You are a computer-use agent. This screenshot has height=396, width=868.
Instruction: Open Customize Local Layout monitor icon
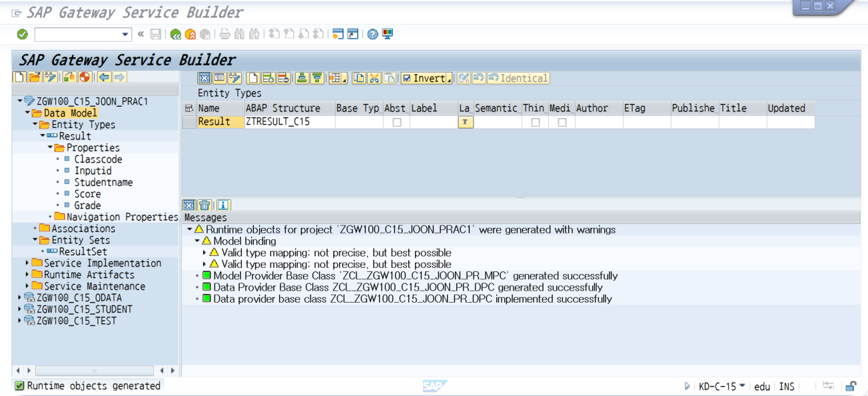click(x=387, y=34)
